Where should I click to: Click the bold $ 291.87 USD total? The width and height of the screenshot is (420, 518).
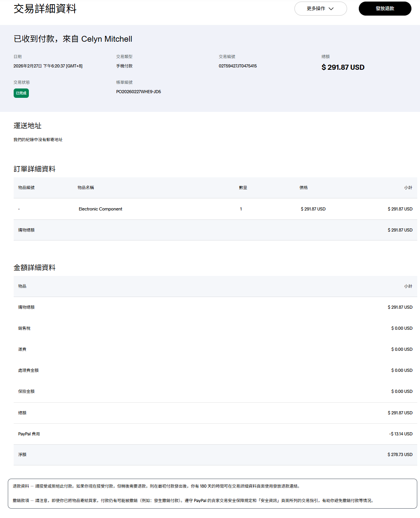click(x=343, y=67)
